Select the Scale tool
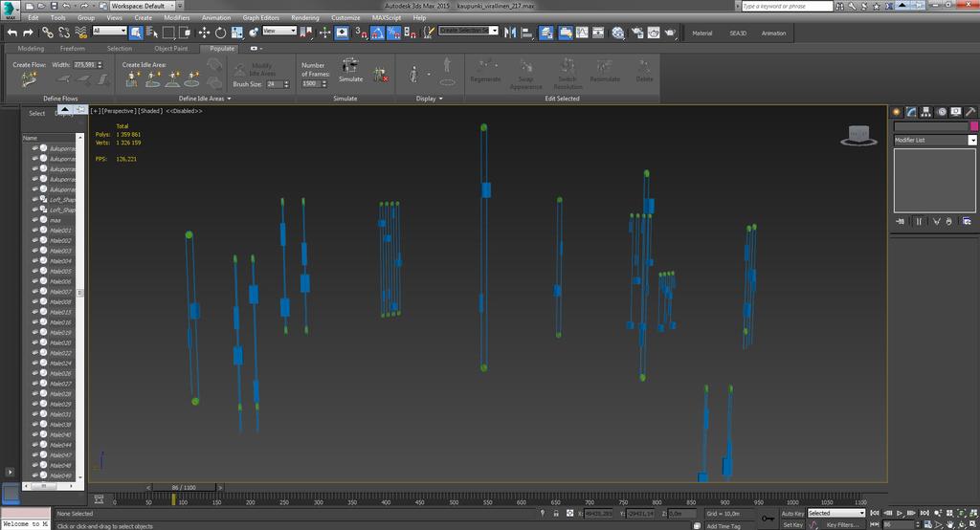Viewport: 980px width, 530px height. pyautogui.click(x=237, y=33)
